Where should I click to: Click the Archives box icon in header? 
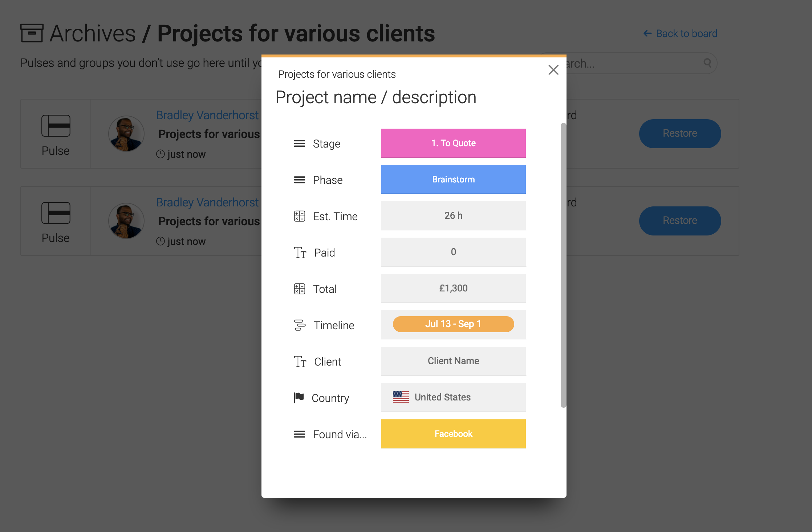[32, 33]
